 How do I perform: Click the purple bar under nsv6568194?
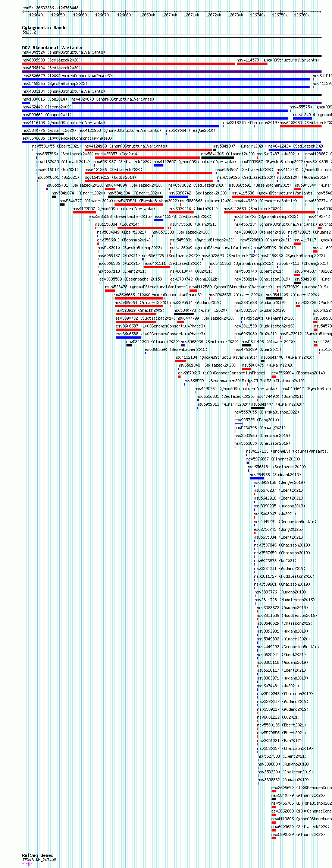click(x=172, y=72)
